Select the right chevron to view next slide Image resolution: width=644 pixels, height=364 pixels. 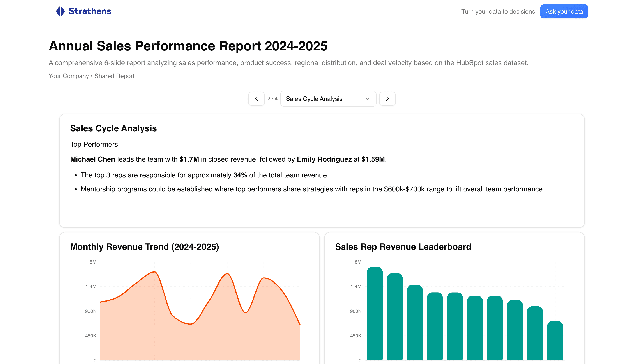click(387, 99)
